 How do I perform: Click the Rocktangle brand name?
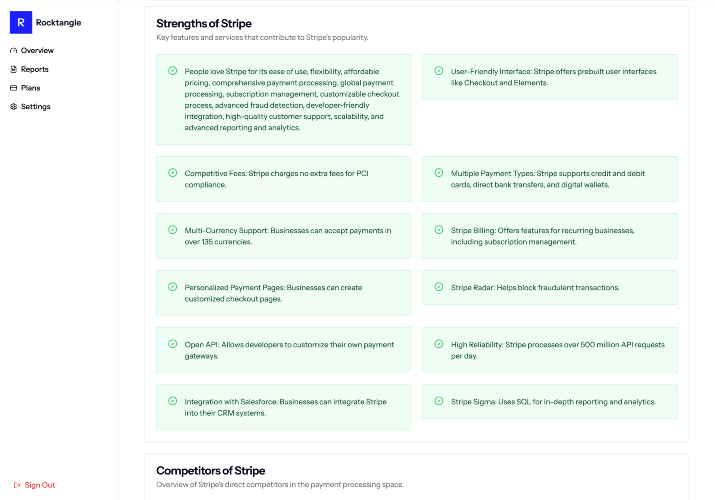(58, 22)
